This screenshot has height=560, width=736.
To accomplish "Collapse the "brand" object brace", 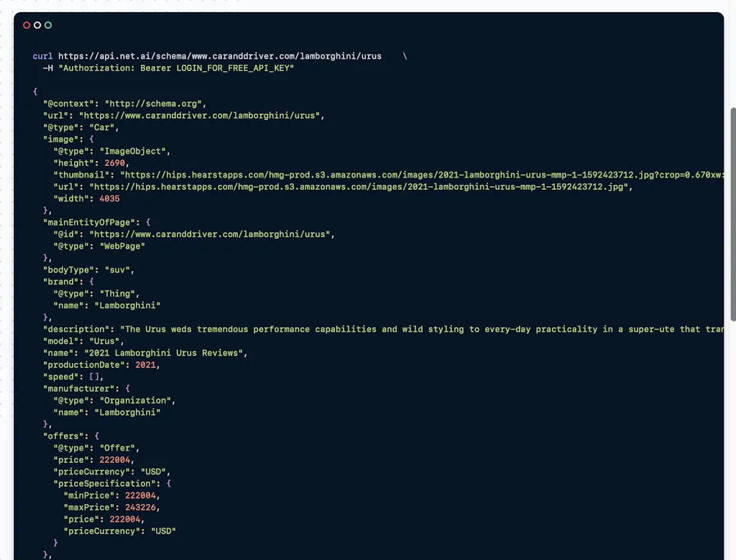I will coord(91,282).
